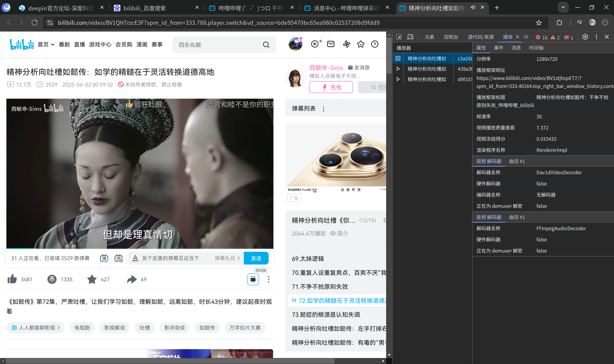Open the AI assistant robot icon below the video

(x=253, y=279)
